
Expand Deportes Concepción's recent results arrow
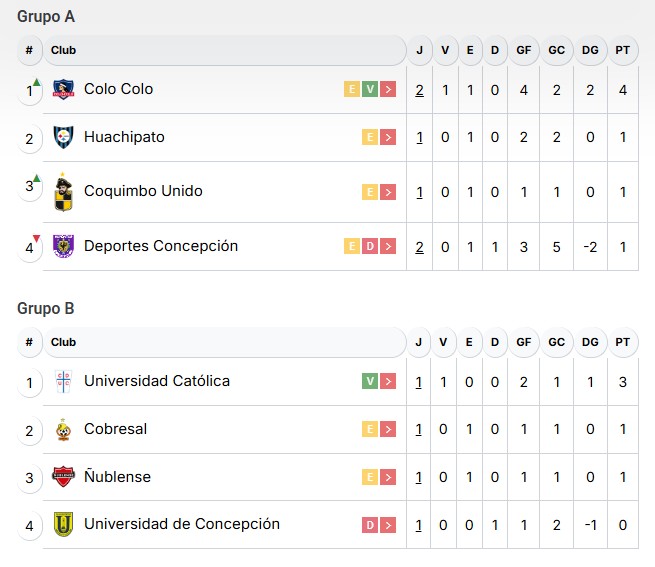pyautogui.click(x=388, y=247)
